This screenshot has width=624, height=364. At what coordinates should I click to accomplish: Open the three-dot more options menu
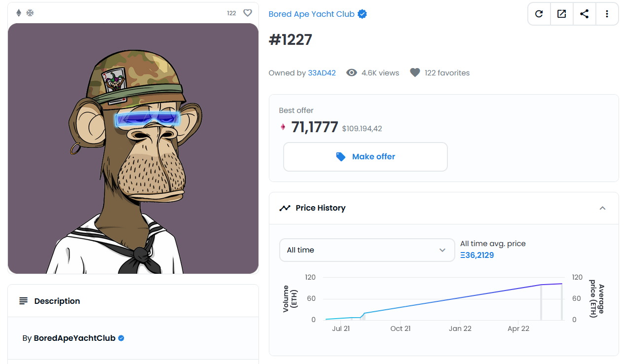click(607, 14)
